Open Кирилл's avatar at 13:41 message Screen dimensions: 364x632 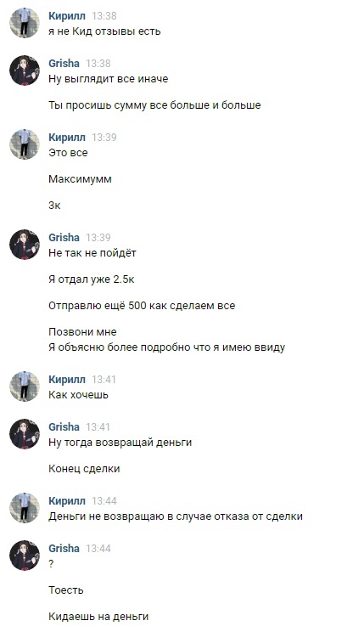[25, 387]
